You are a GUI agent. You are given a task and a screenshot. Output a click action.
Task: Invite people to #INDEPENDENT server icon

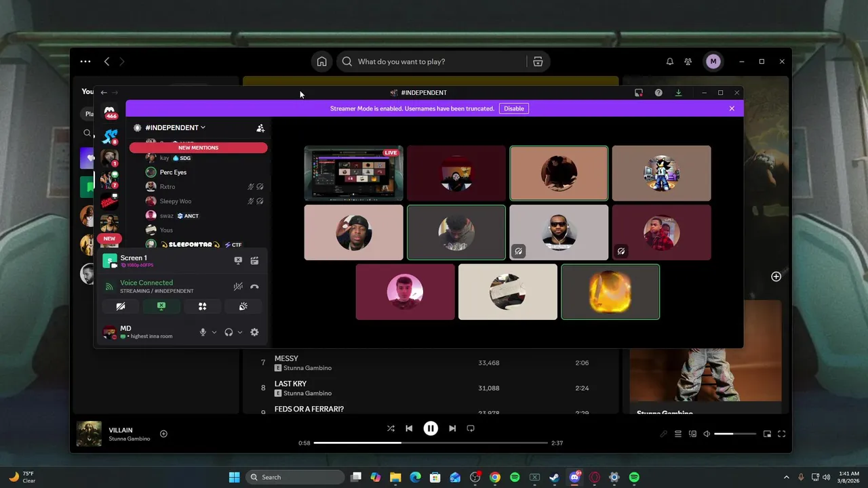(260, 127)
